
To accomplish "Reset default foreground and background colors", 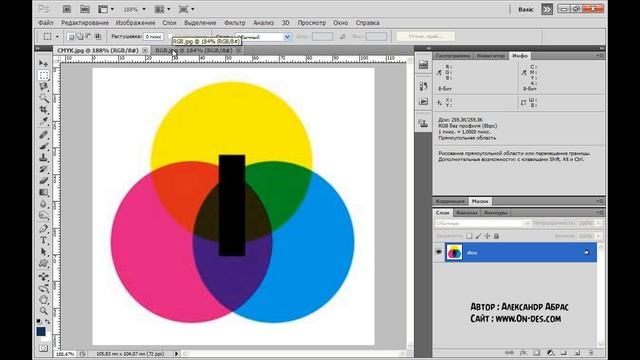I will point(39,321).
